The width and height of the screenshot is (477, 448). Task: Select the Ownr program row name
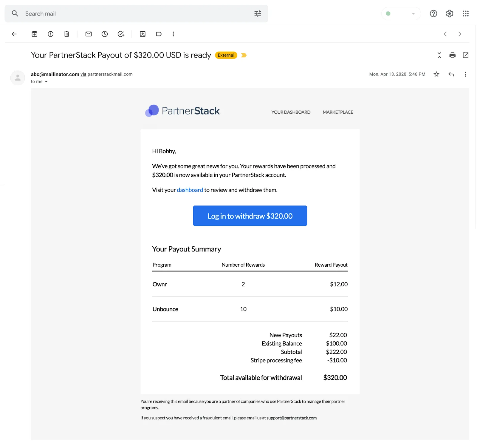(x=159, y=284)
